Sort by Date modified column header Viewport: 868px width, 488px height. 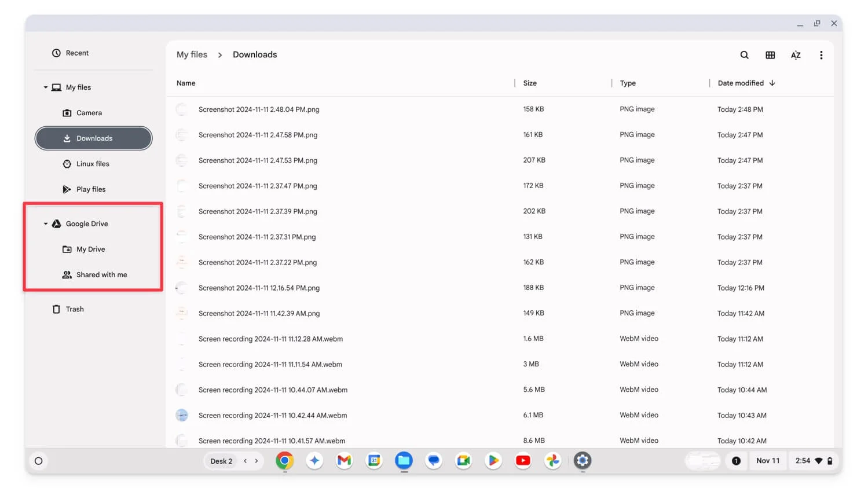pos(741,83)
